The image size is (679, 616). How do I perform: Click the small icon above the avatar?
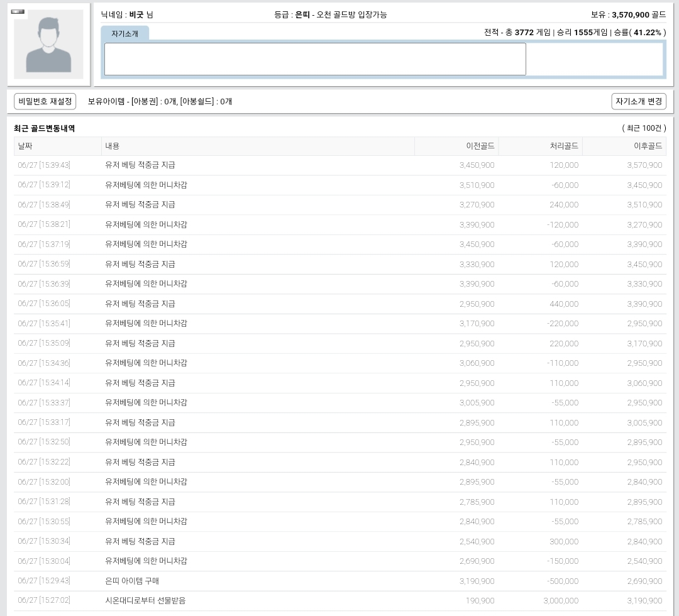tap(18, 12)
